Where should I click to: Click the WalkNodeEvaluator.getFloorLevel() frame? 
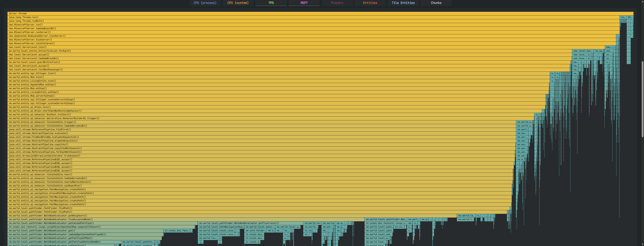click(x=250, y=223)
